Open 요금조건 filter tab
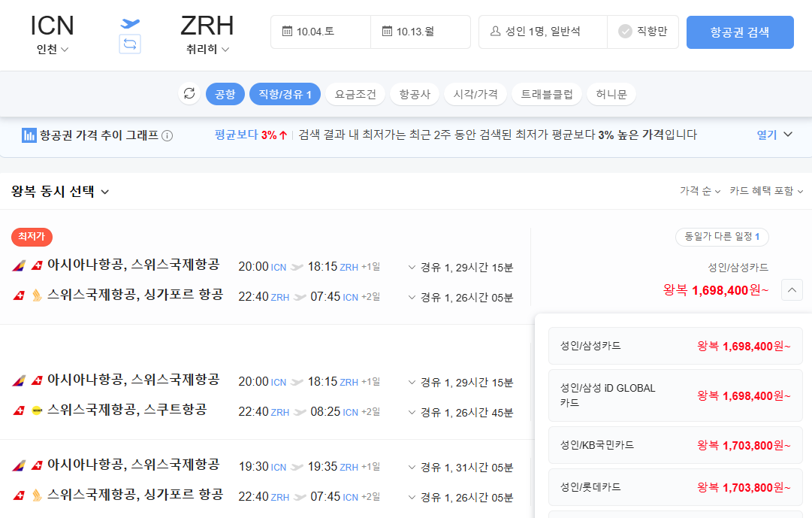This screenshot has height=518, width=812. pos(355,95)
